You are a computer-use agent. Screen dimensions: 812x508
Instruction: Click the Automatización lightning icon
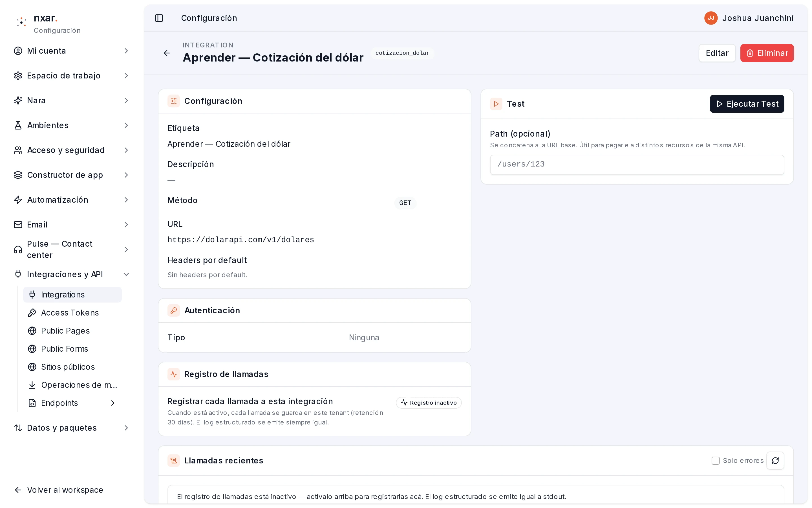[x=18, y=200]
